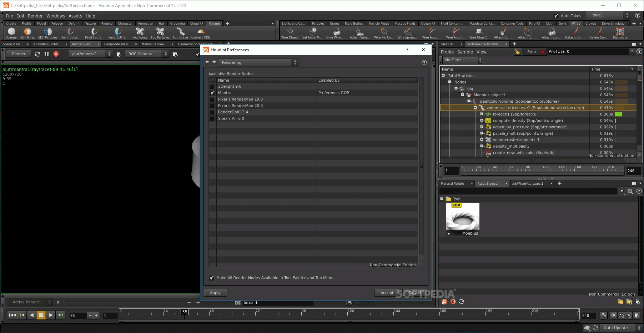Screen dimensions: 644x333
Task: Jump to first frame in playbar
Action: click(12, 315)
